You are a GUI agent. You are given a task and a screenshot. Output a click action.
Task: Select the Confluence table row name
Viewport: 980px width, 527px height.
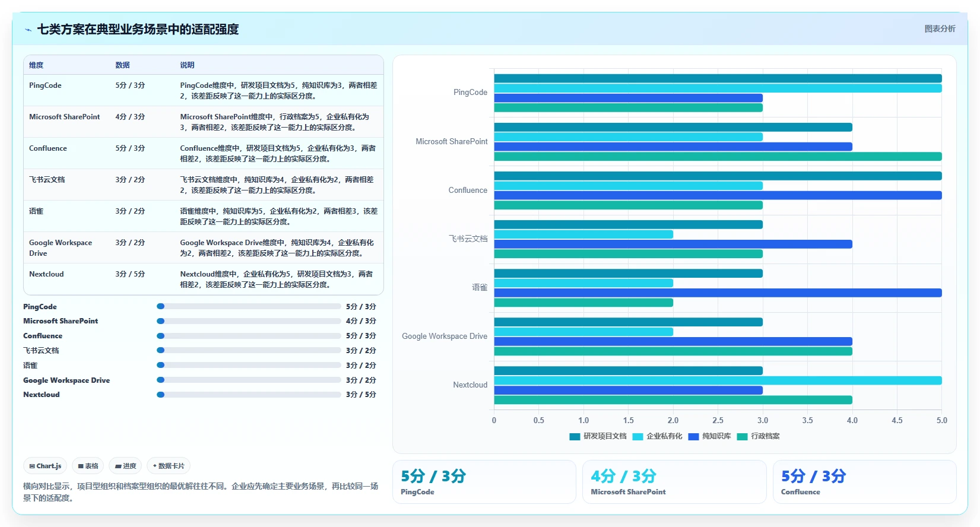click(48, 148)
